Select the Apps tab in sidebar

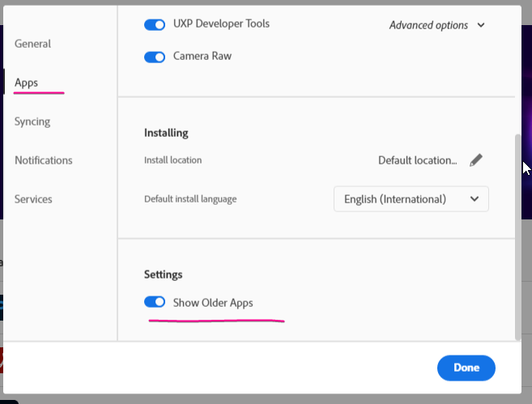[26, 83]
